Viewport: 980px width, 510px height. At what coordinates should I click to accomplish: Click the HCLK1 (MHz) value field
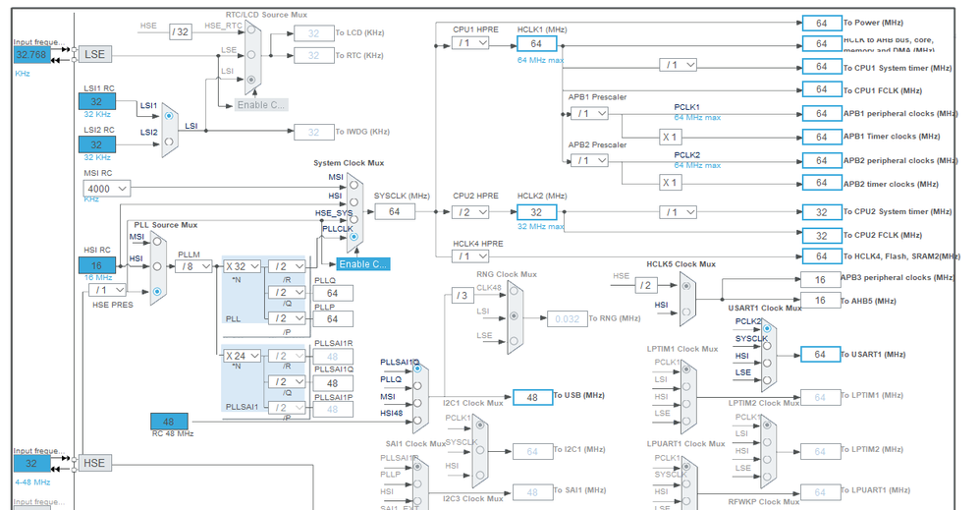(x=536, y=44)
